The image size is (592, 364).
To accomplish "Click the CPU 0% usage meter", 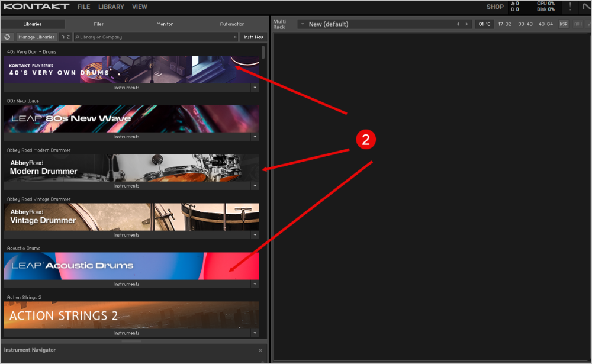I will click(546, 4).
